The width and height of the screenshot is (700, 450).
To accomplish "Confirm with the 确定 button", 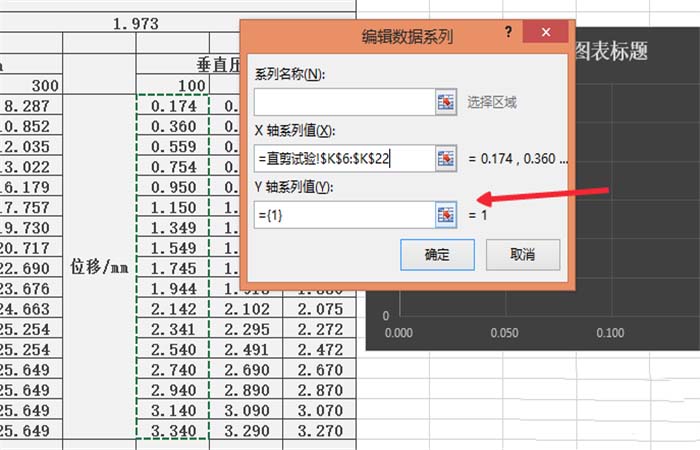I will (436, 254).
